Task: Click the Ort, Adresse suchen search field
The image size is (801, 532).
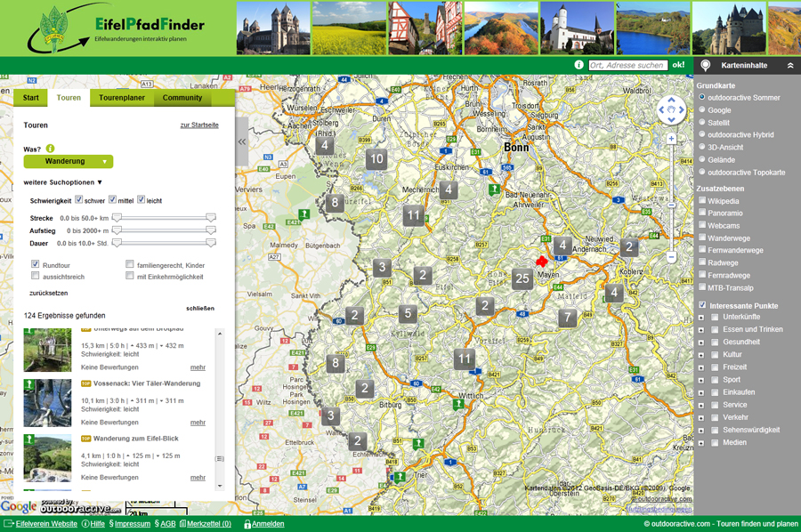Action: 627,66
